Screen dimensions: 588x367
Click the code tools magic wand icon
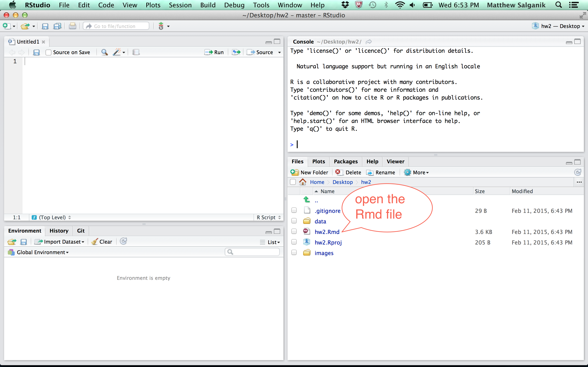coord(117,52)
